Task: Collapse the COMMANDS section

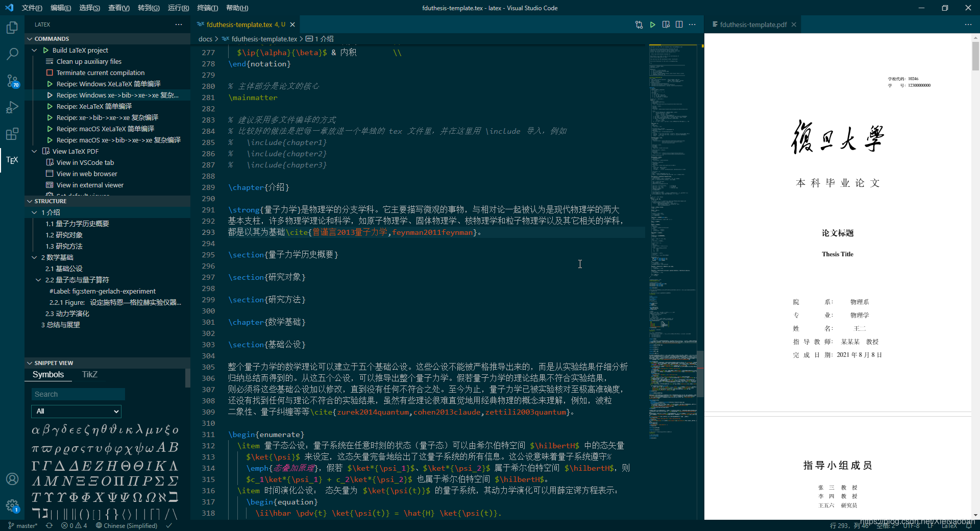Action: [x=30, y=38]
